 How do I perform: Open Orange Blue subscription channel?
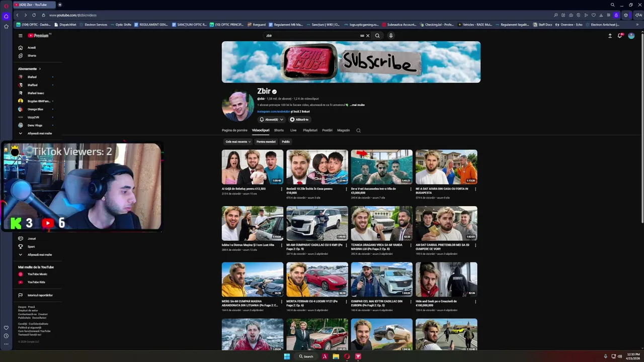pos(35,109)
